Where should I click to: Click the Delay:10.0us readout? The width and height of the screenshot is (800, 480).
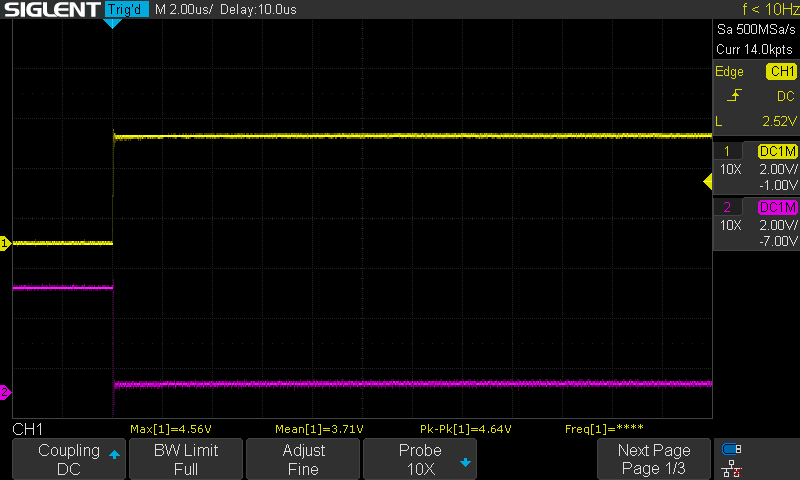258,9
